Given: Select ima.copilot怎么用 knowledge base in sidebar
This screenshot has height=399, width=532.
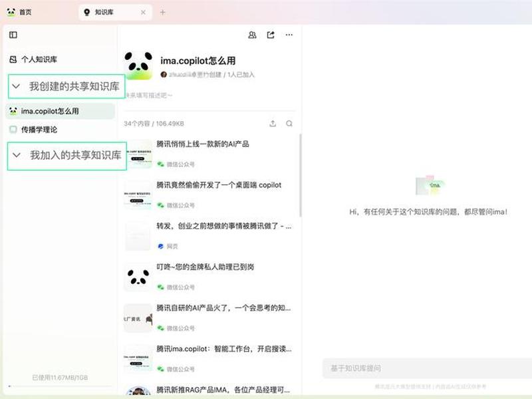Looking at the screenshot, I should pos(60,111).
